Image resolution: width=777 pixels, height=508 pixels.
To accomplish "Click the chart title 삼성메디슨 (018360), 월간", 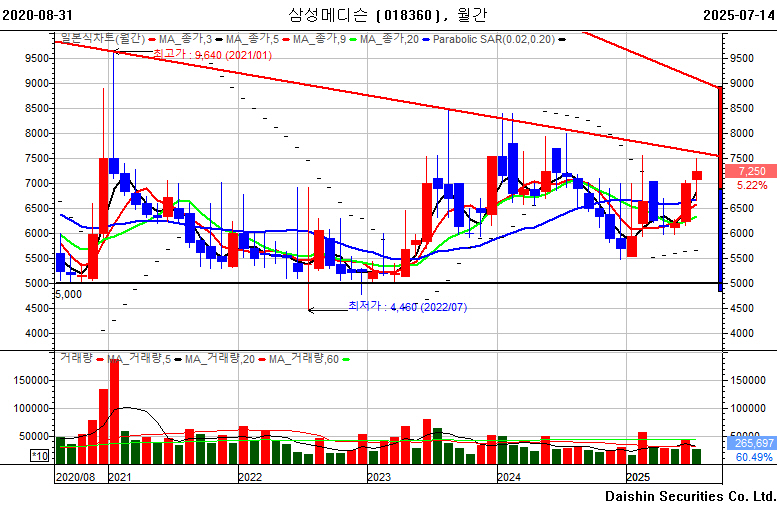I will pos(388,15).
